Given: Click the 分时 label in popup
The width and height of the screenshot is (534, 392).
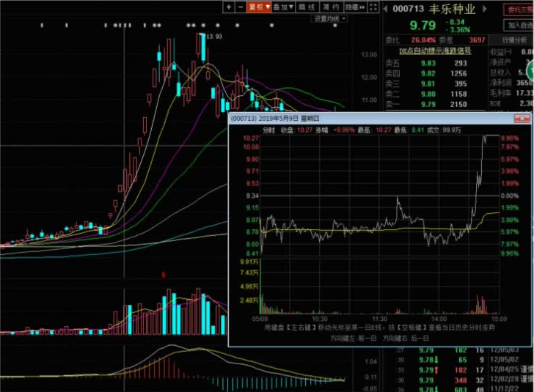Looking at the screenshot, I should [268, 130].
